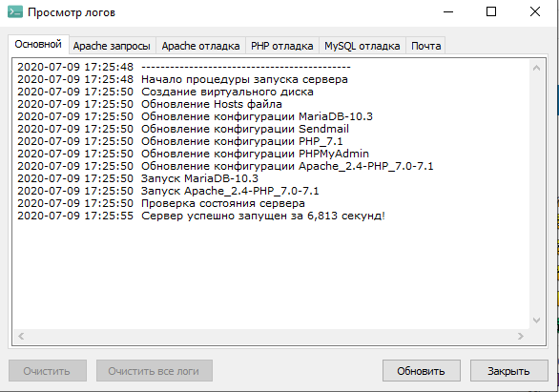Select the 'Обновление Hosts файла' log line
This screenshot has height=392, width=559.
(150, 104)
